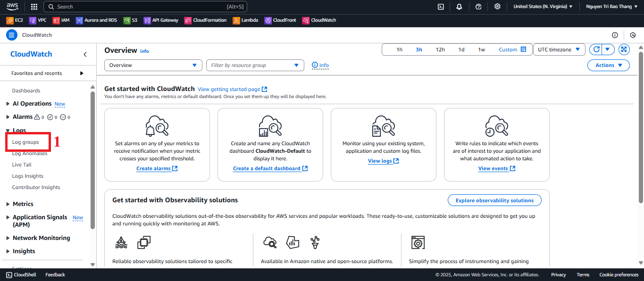The image size is (644, 281).
Task: Open IAM shortcut in favorites bar
Action: [x=61, y=20]
